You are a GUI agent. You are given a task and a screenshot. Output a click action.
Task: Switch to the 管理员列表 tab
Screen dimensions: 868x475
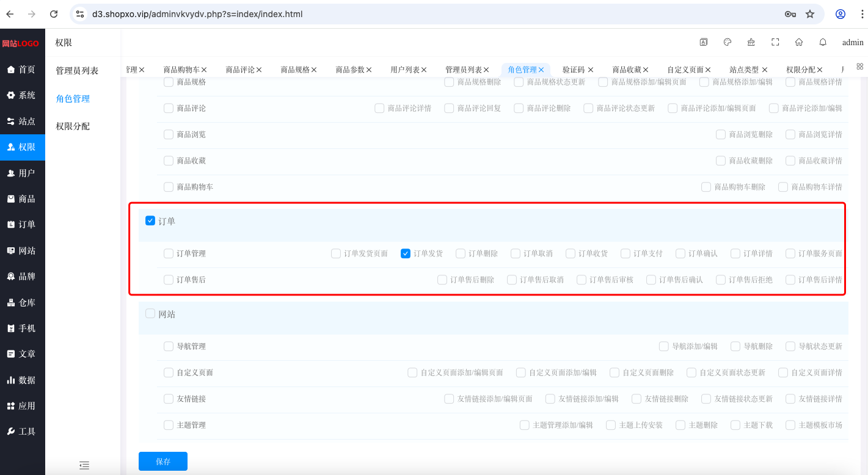464,70
